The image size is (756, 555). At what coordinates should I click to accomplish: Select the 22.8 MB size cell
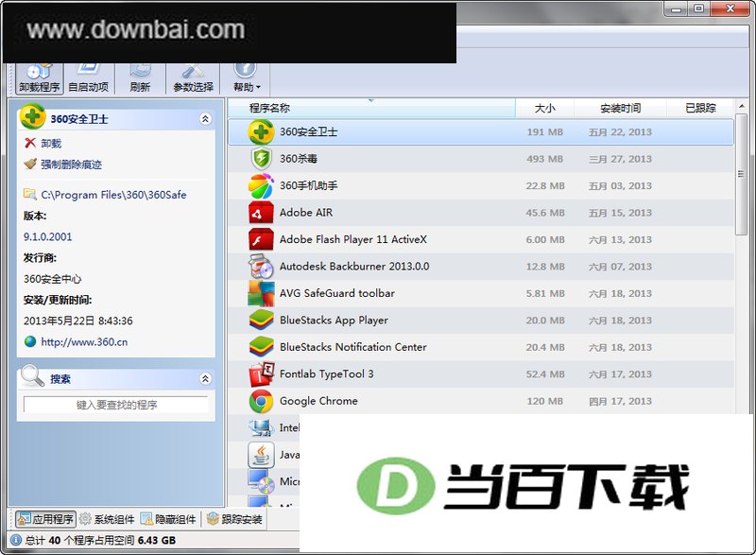coord(545,186)
